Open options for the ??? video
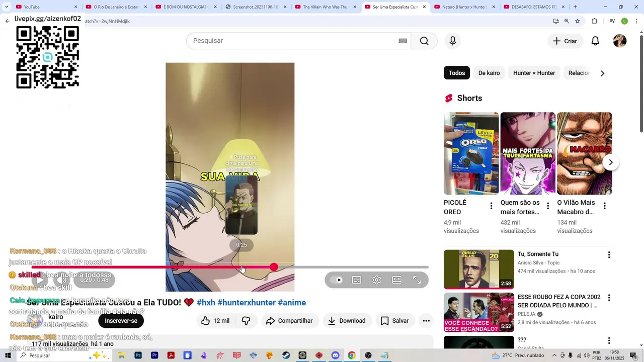This screenshot has height=362, width=644. (x=609, y=340)
